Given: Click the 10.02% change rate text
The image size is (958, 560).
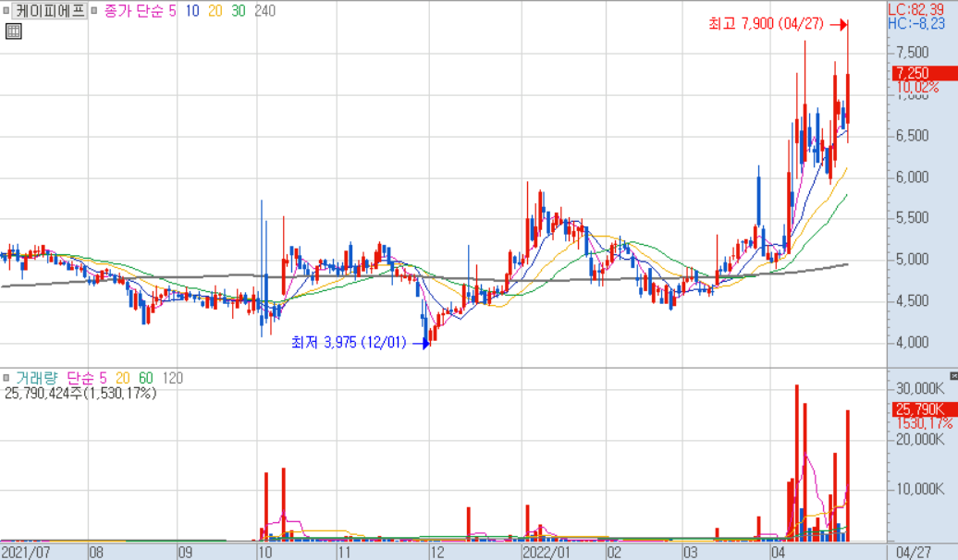Looking at the screenshot, I should [x=917, y=88].
